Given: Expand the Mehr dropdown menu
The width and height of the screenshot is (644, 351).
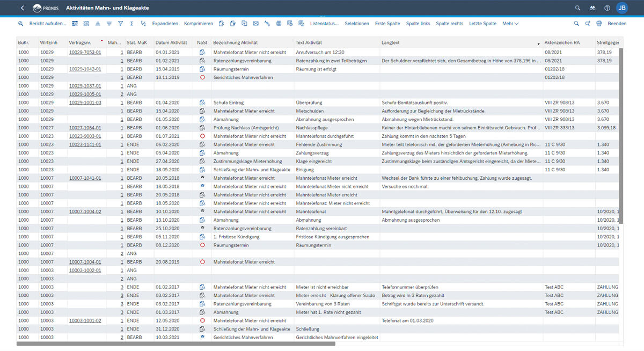Looking at the screenshot, I should click(x=510, y=24).
